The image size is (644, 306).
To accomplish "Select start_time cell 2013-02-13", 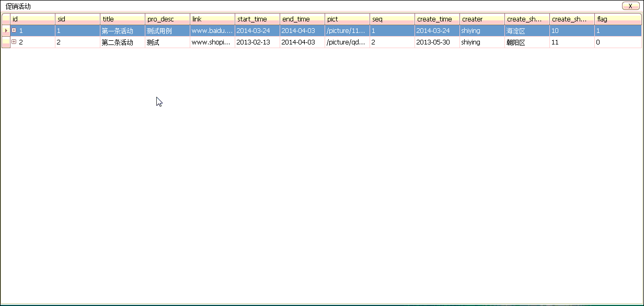I will click(x=257, y=42).
